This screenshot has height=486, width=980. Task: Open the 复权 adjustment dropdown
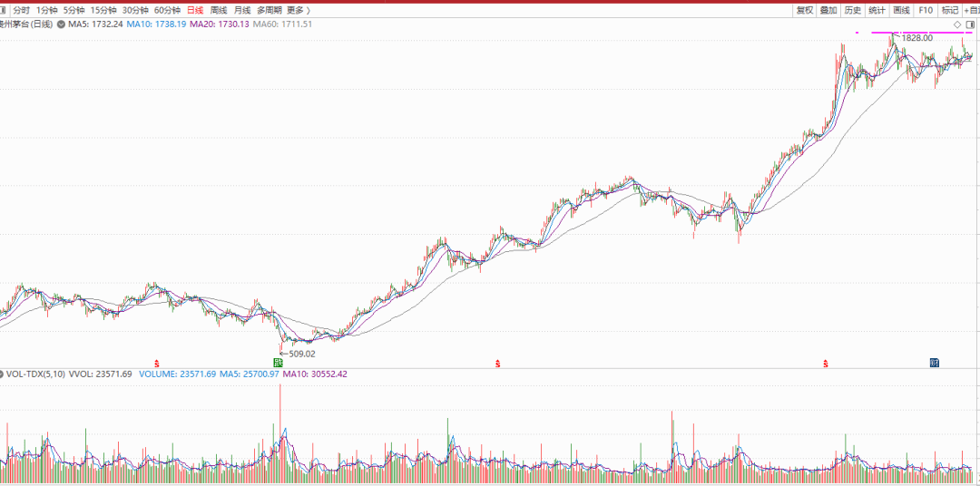(x=804, y=11)
